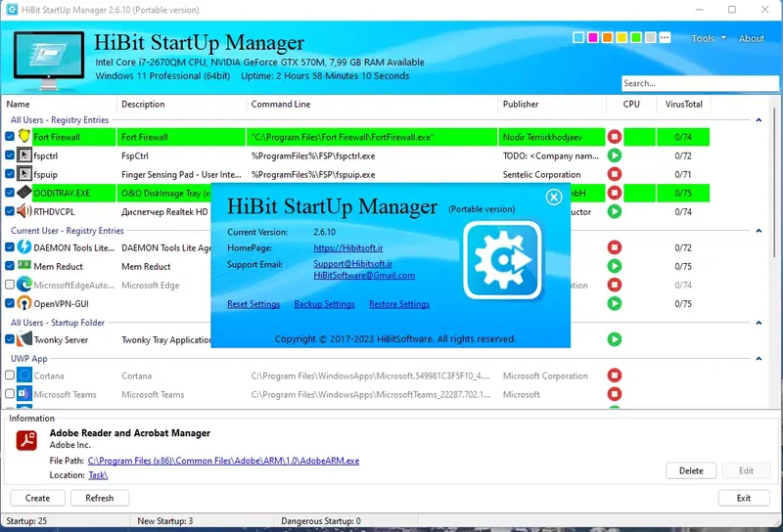Click the red status icon for Cortana
Viewport: 783px width, 532px height.
click(x=615, y=376)
